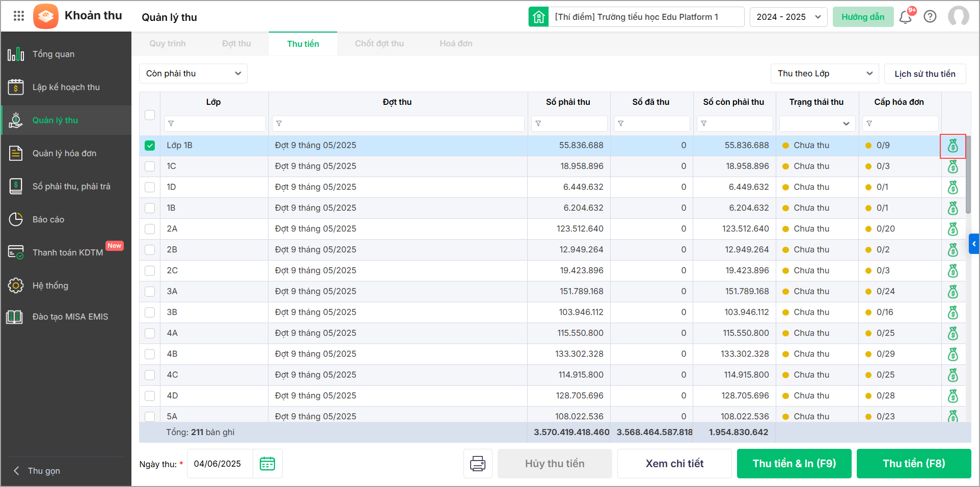Screen dimensions: 980x487
Task: Open the user profile avatar
Action: 958,17
